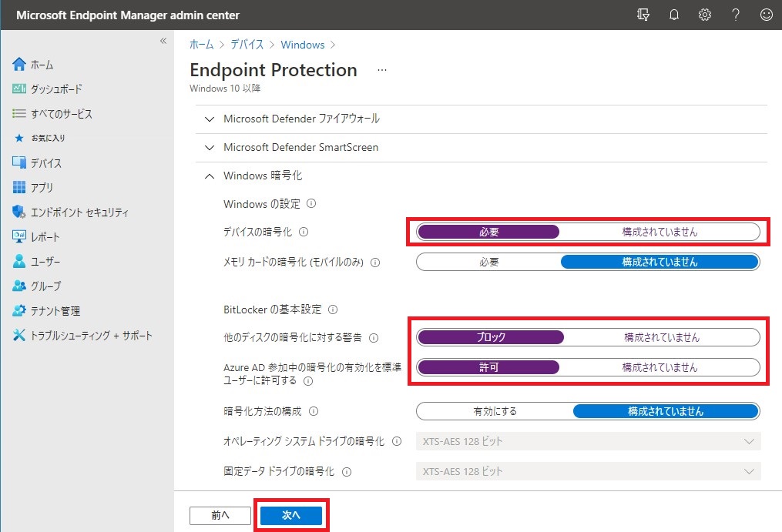This screenshot has height=532, width=782.
Task: Set デバイスの暗号化 to 必要
Action: 488,232
